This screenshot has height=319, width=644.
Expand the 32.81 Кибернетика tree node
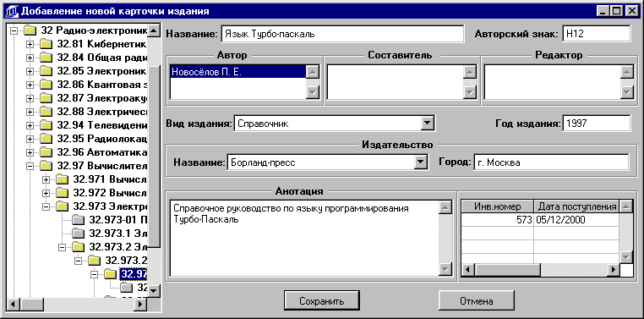point(30,44)
